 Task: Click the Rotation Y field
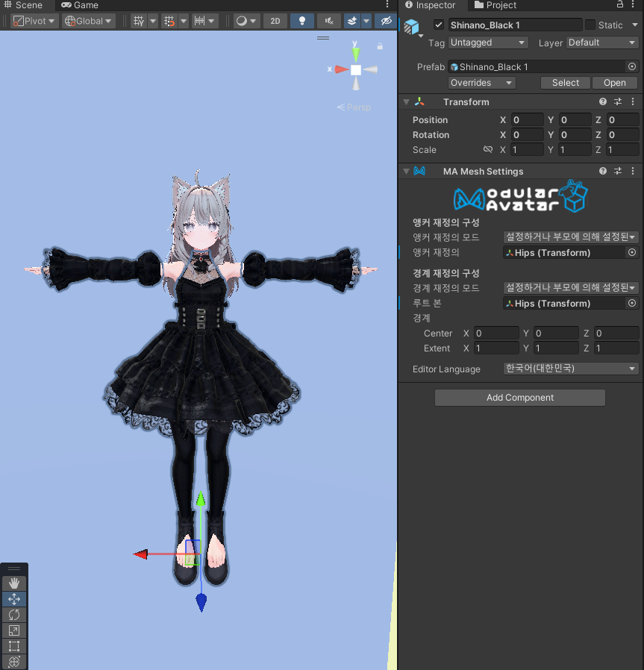[x=575, y=134]
